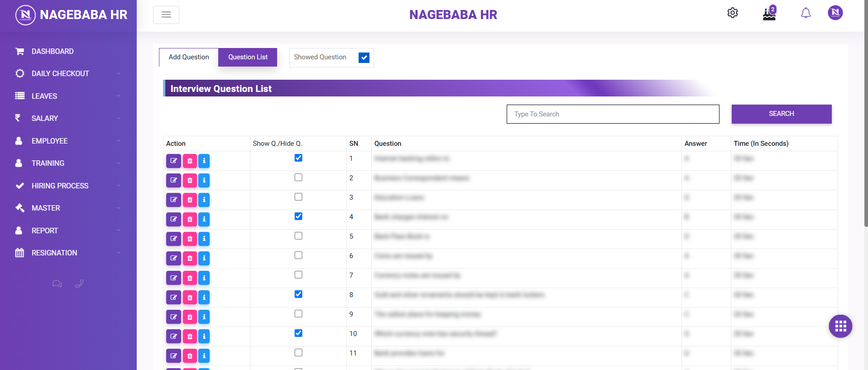Switch to the Add Question tab
This screenshot has width=868, height=370.
pos(189,57)
